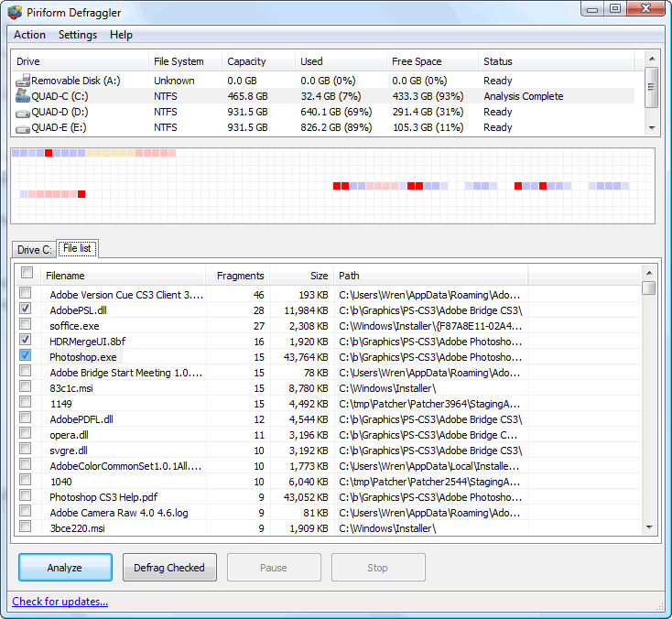
Task: Switch to the Drive C: tab
Action: coord(34,249)
